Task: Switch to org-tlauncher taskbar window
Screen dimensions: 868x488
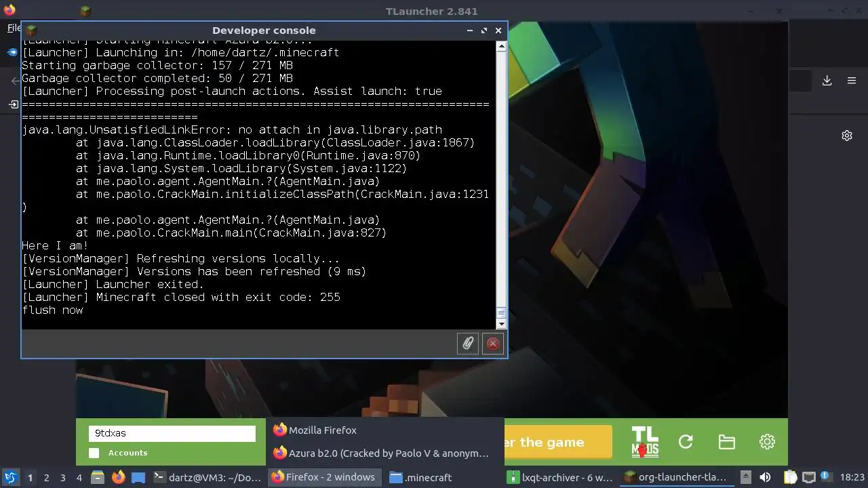Action: pos(676,477)
